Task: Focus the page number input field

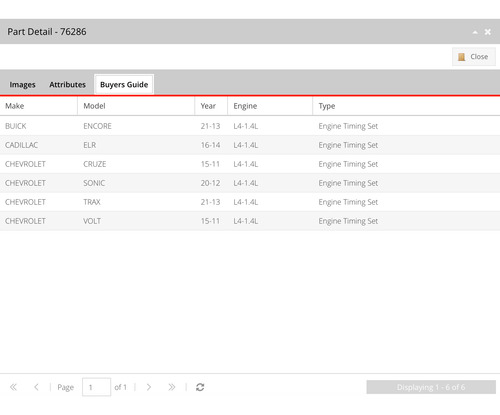Action: pyautogui.click(x=96, y=387)
